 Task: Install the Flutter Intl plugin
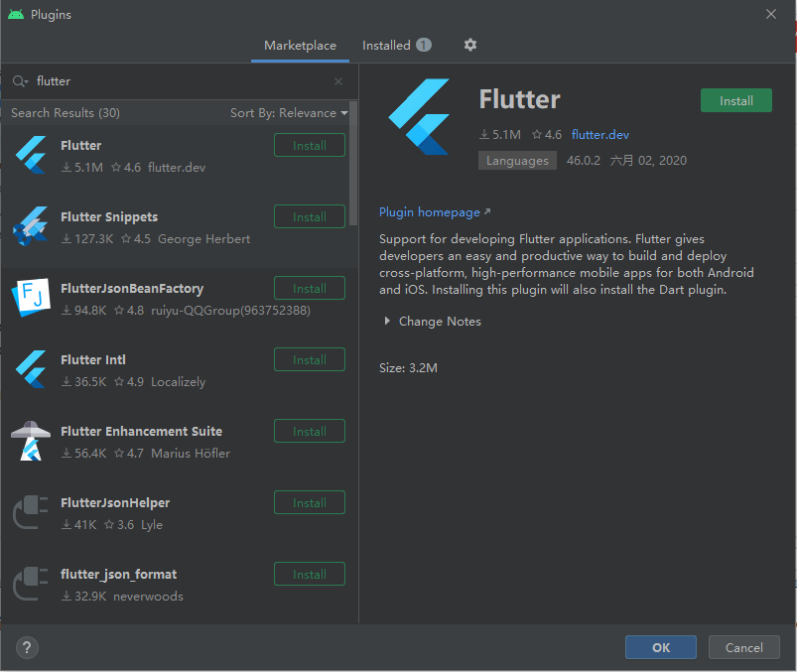(310, 360)
